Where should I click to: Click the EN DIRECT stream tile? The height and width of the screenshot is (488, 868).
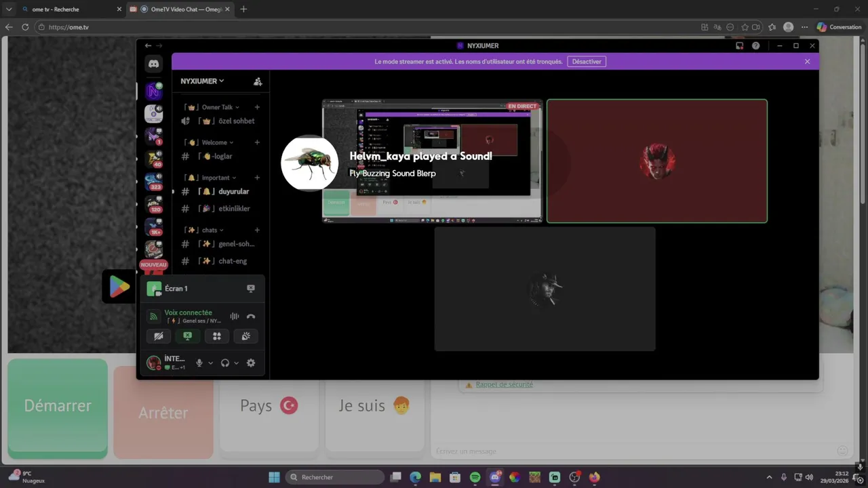coord(432,161)
